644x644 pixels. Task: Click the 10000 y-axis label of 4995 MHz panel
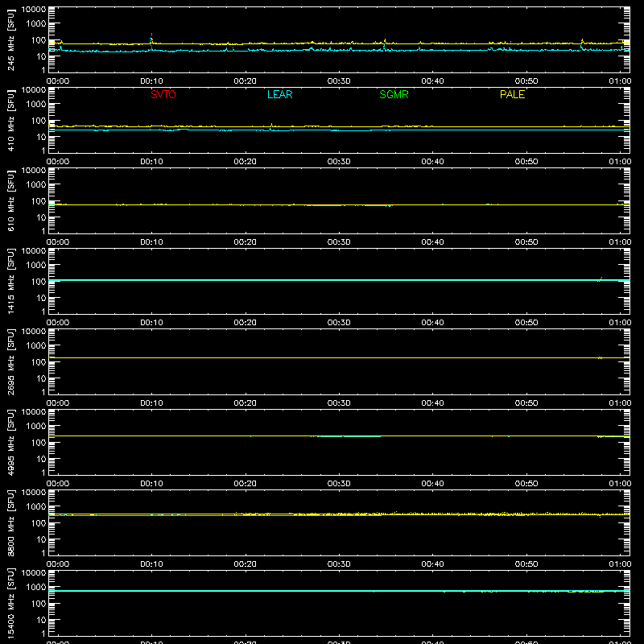34,412
